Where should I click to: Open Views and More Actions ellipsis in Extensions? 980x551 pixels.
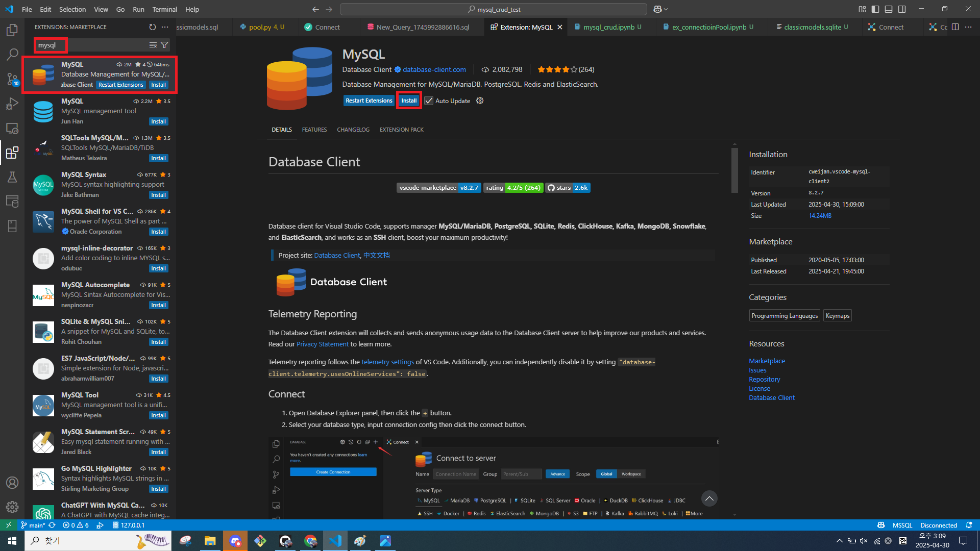pyautogui.click(x=165, y=27)
